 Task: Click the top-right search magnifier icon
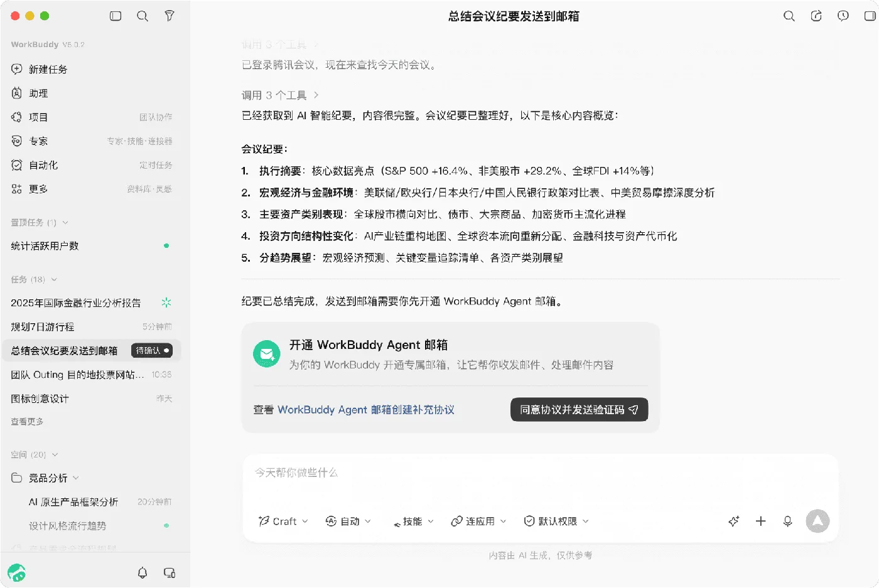click(x=789, y=16)
